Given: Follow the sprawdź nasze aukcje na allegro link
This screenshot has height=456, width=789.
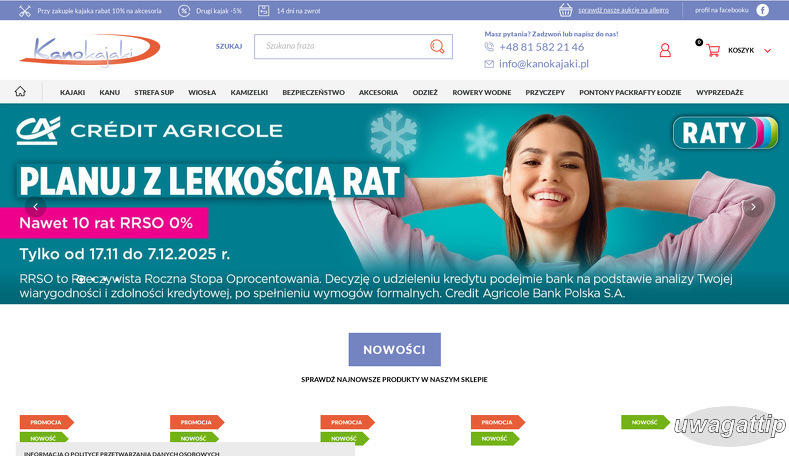Looking at the screenshot, I should coord(623,10).
